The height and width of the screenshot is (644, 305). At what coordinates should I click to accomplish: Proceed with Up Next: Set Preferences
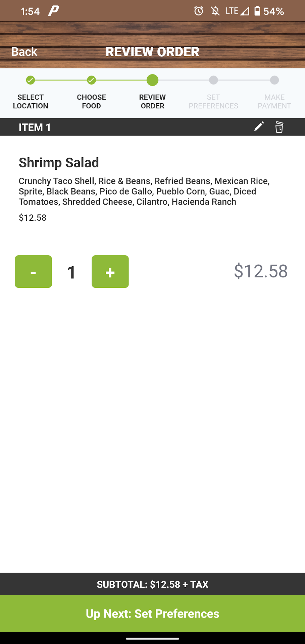[x=152, y=613]
